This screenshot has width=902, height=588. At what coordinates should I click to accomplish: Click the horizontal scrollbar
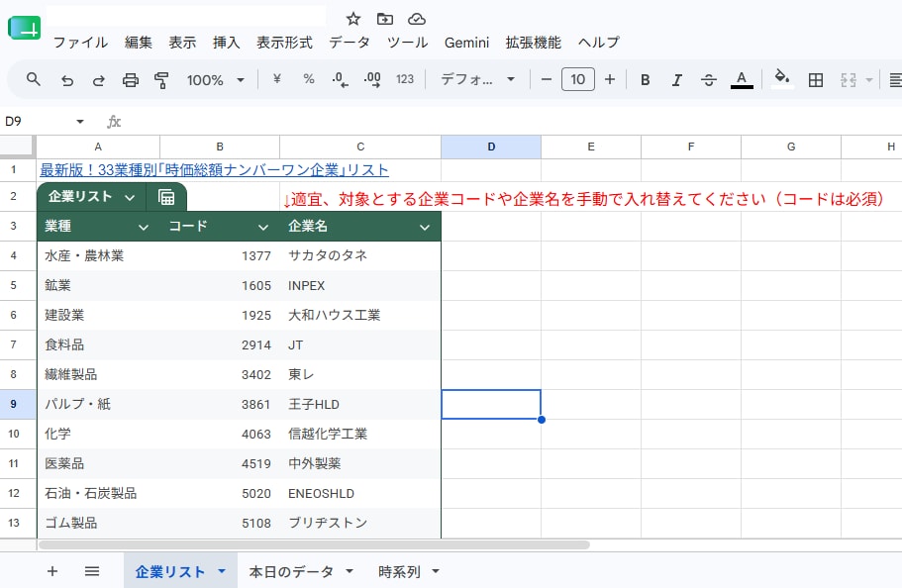pos(314,544)
